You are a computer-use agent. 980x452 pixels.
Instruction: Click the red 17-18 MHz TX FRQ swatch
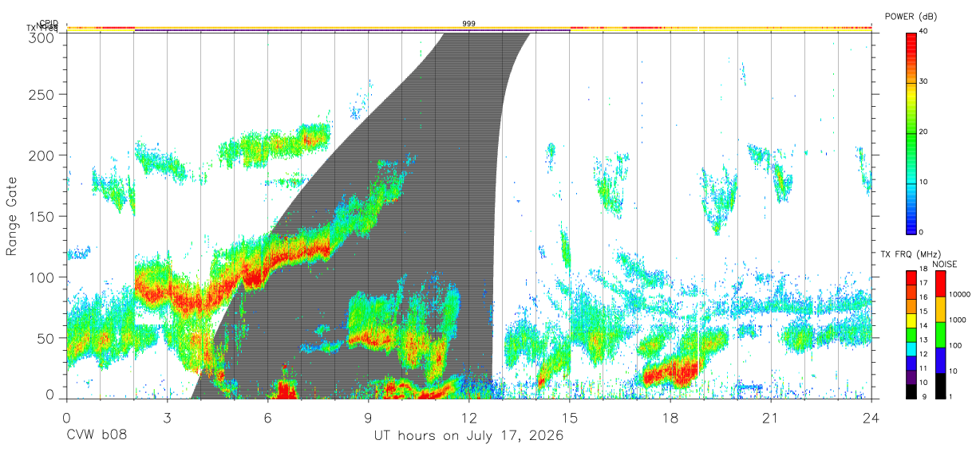911,277
